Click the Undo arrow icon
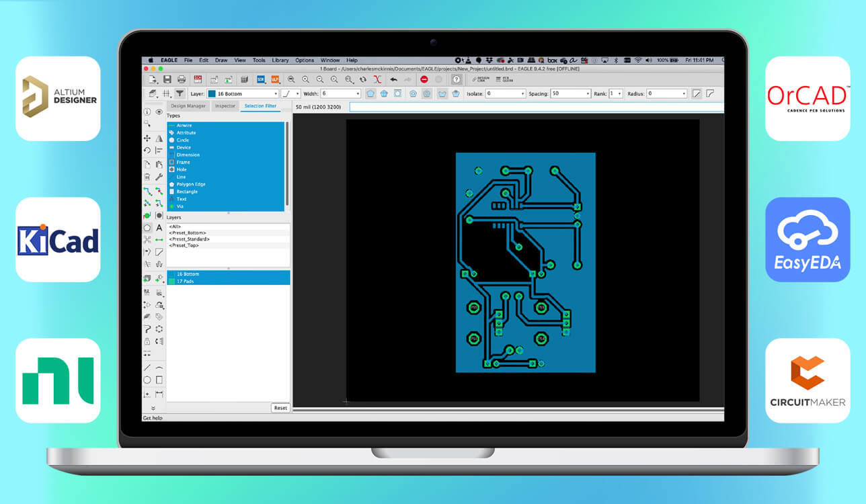 [394, 79]
